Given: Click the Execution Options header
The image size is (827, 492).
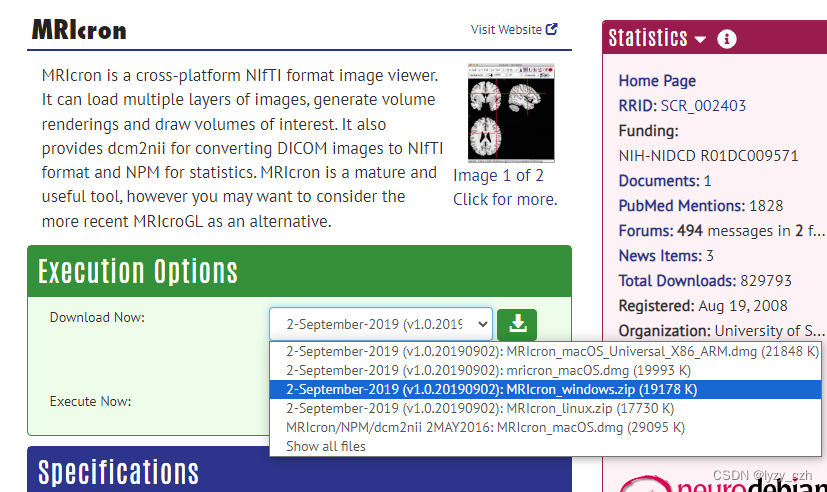Looking at the screenshot, I should (x=299, y=271).
